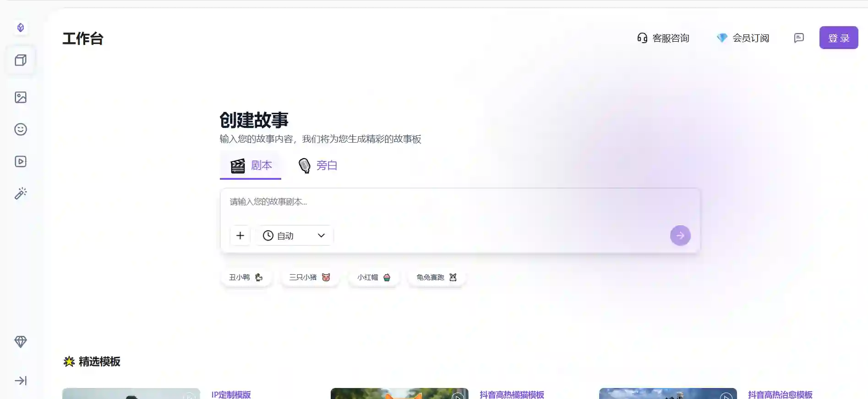Click the app logo in the sidebar

tap(21, 28)
